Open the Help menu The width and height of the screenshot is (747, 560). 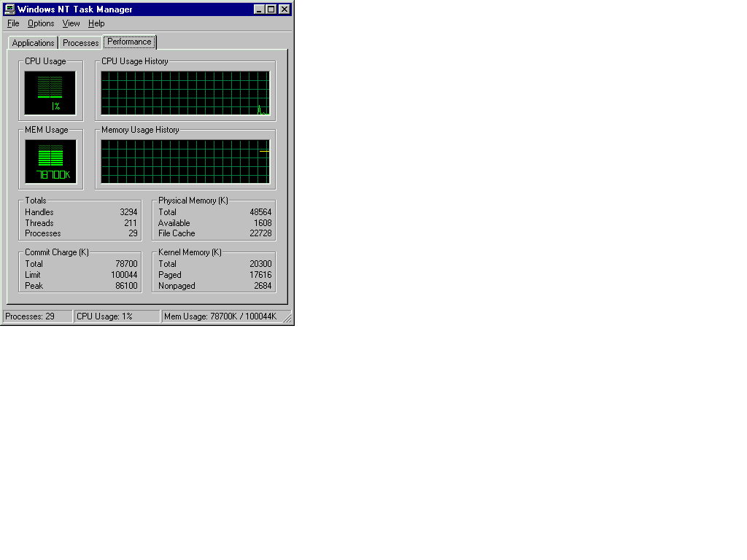point(96,23)
